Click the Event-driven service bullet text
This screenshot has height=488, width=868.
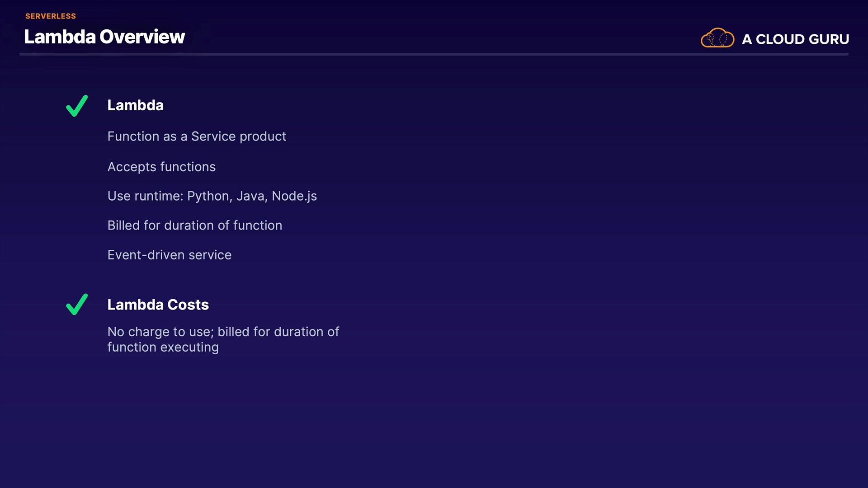coord(170,255)
